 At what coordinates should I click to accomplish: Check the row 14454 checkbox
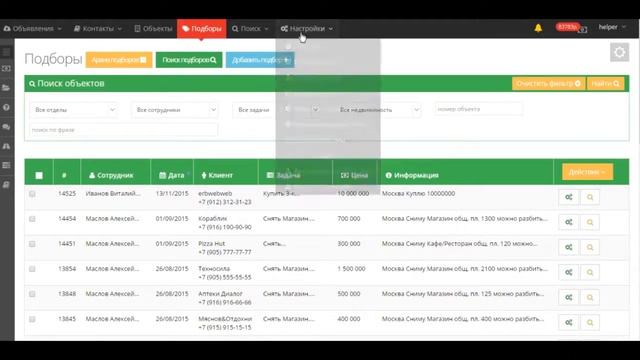pyautogui.click(x=32, y=219)
